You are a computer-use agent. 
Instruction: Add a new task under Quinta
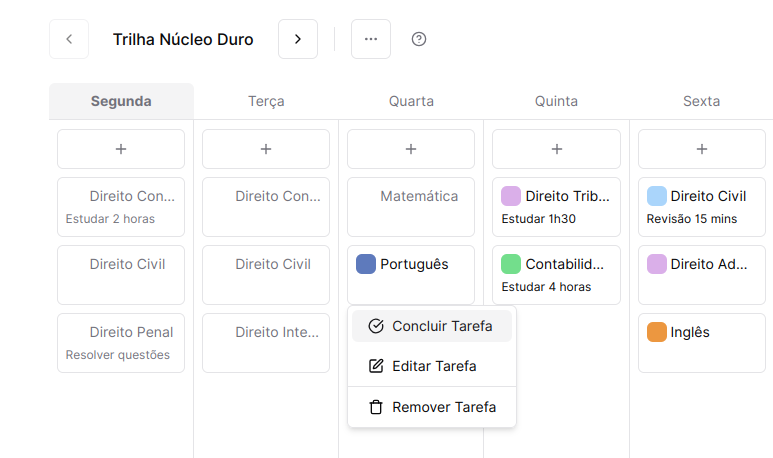point(556,149)
